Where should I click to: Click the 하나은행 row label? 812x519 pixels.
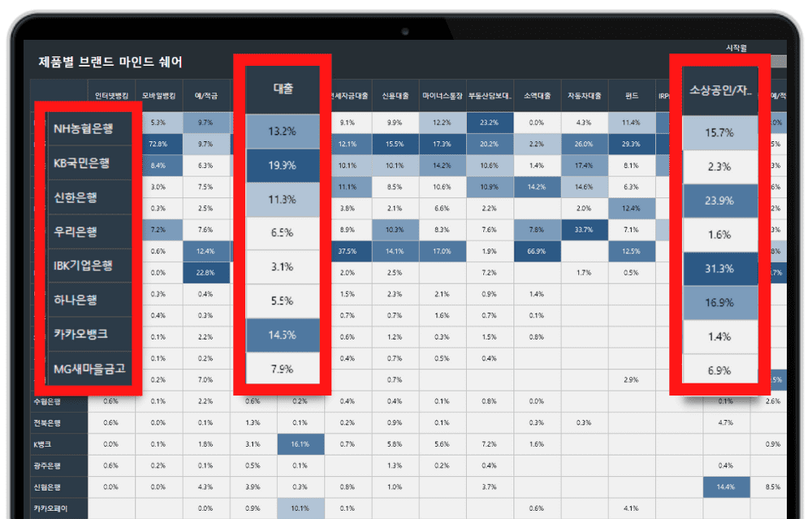[x=89, y=300]
